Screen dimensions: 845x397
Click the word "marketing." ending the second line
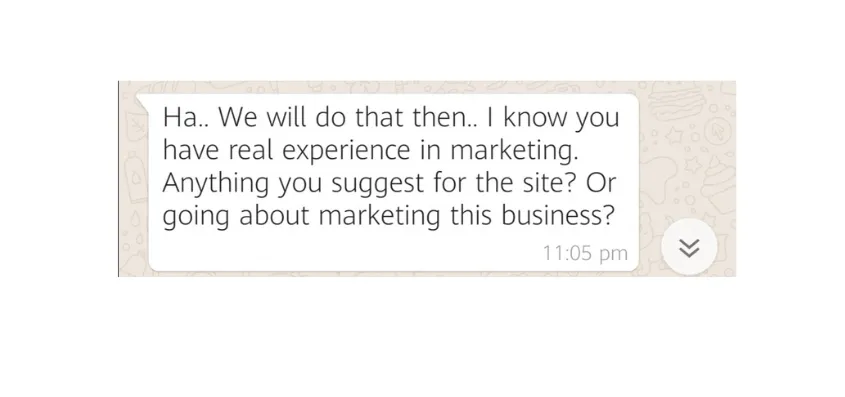(x=514, y=152)
